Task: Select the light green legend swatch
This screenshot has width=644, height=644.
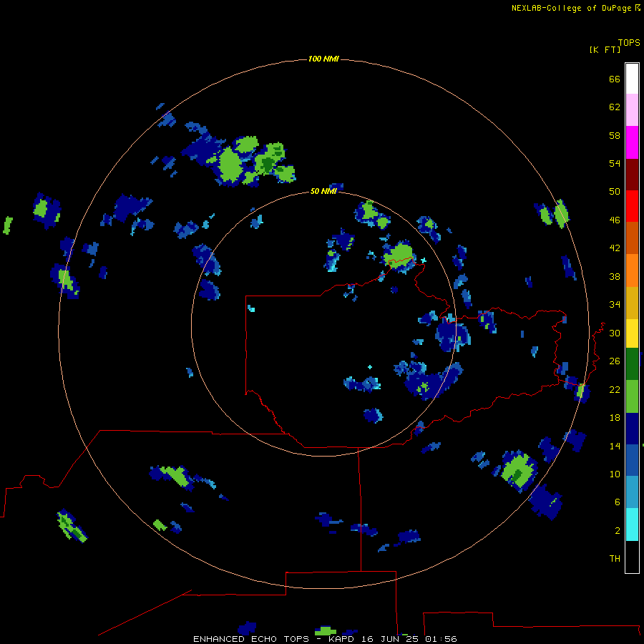Action: pyautogui.click(x=632, y=396)
